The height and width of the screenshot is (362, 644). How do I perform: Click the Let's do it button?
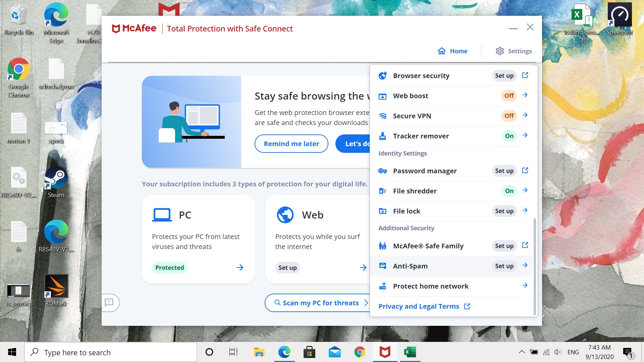tap(353, 144)
